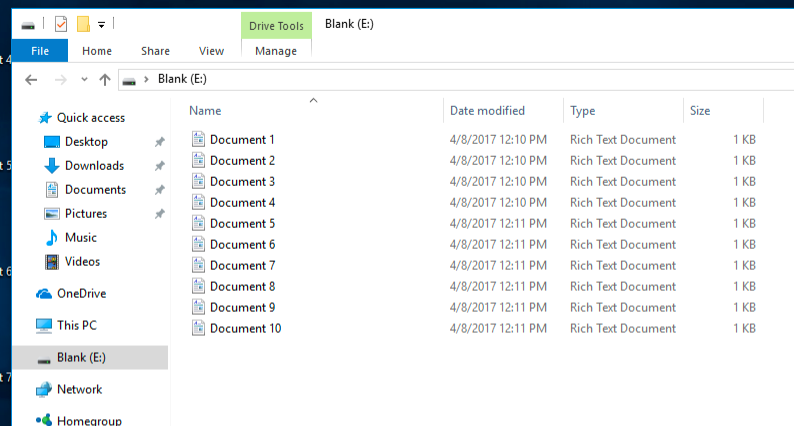Click the Back arrow navigation button
The width and height of the screenshot is (794, 426).
(31, 79)
